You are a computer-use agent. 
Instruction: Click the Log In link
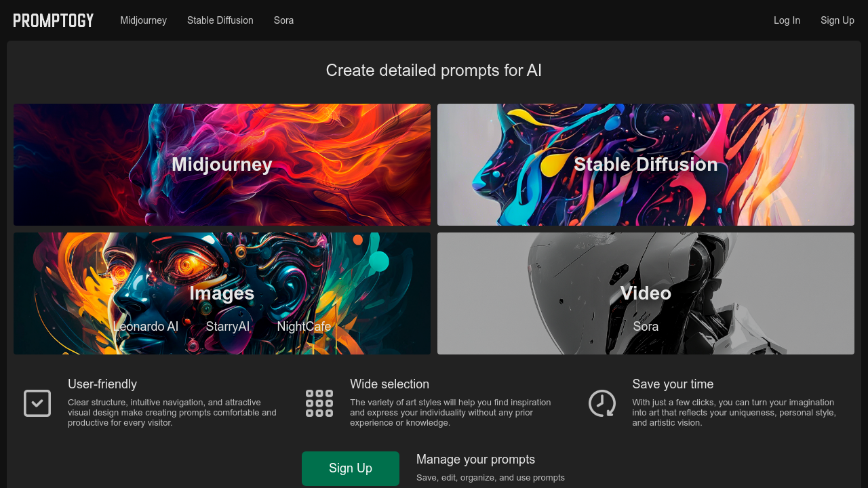(x=787, y=20)
